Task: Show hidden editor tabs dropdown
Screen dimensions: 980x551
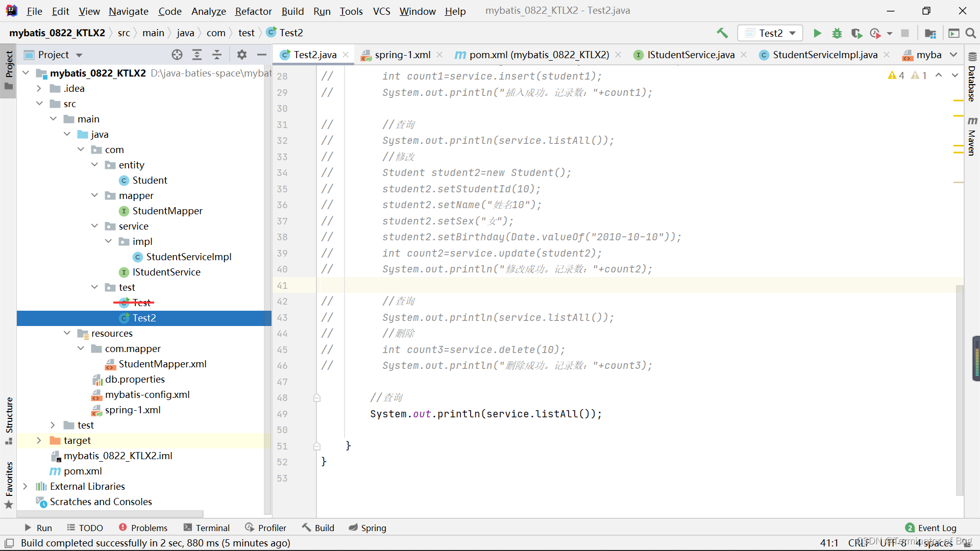Action: coord(953,55)
